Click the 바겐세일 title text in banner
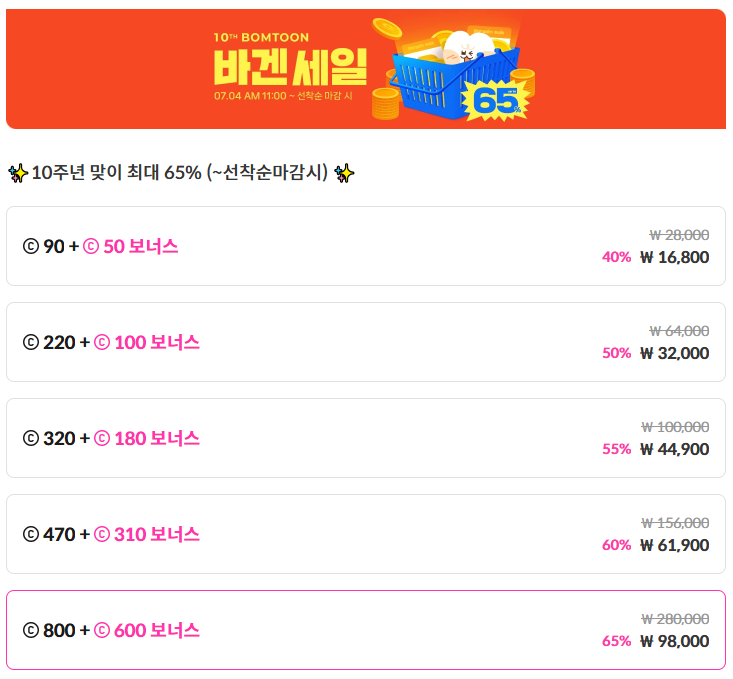733x679 pixels. click(290, 67)
